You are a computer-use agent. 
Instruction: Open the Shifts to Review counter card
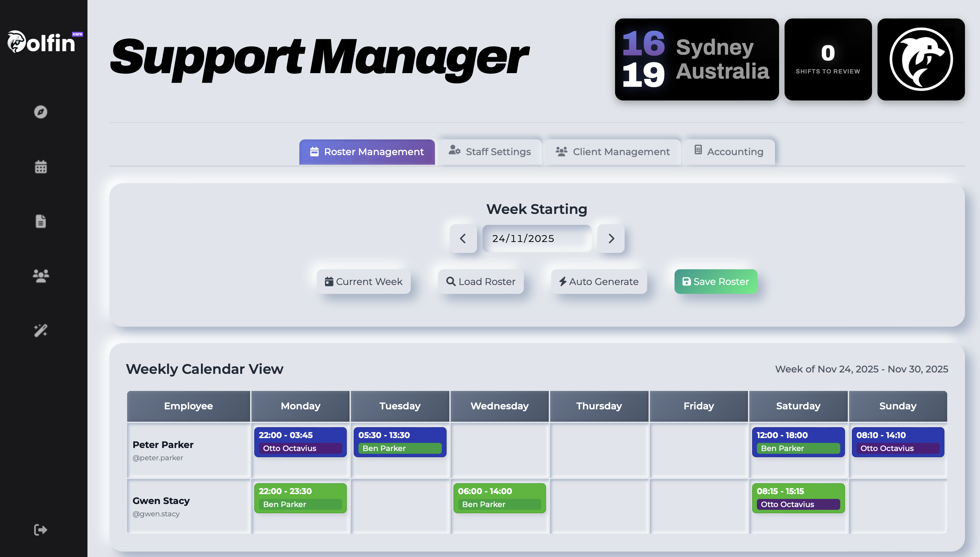[828, 59]
